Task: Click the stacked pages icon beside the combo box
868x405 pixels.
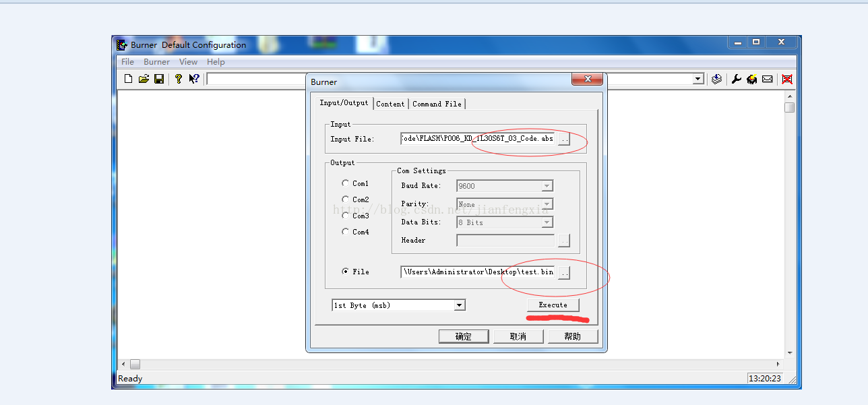Action: 716,79
